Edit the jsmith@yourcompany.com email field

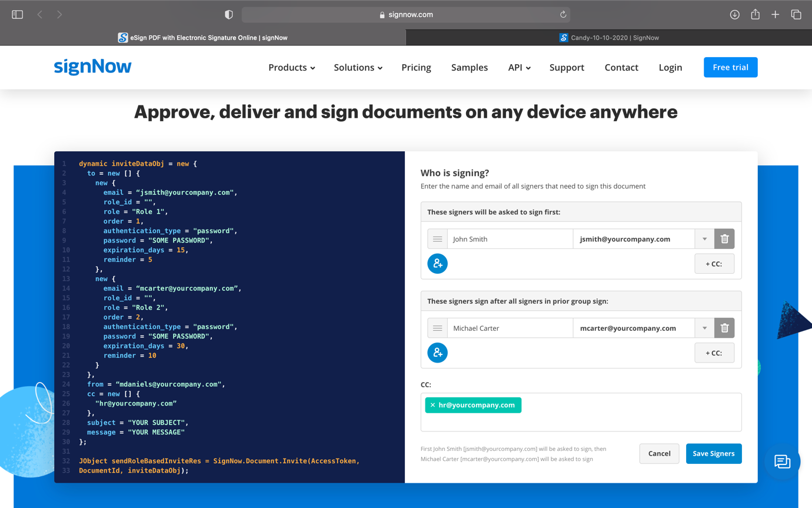(x=634, y=239)
